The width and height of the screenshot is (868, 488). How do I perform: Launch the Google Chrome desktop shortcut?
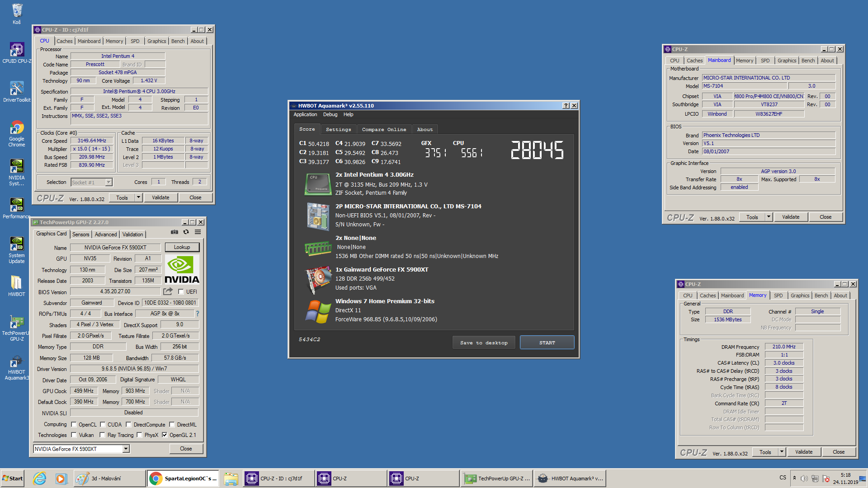coord(17,133)
